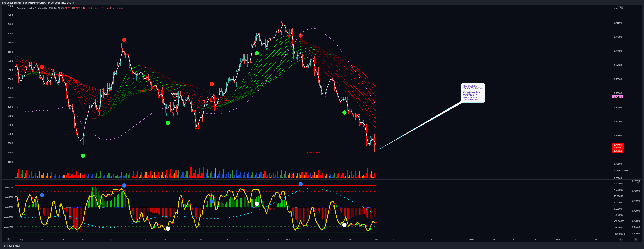
Task: Click the 560.0 value on the left scale
Action: (x=11, y=162)
